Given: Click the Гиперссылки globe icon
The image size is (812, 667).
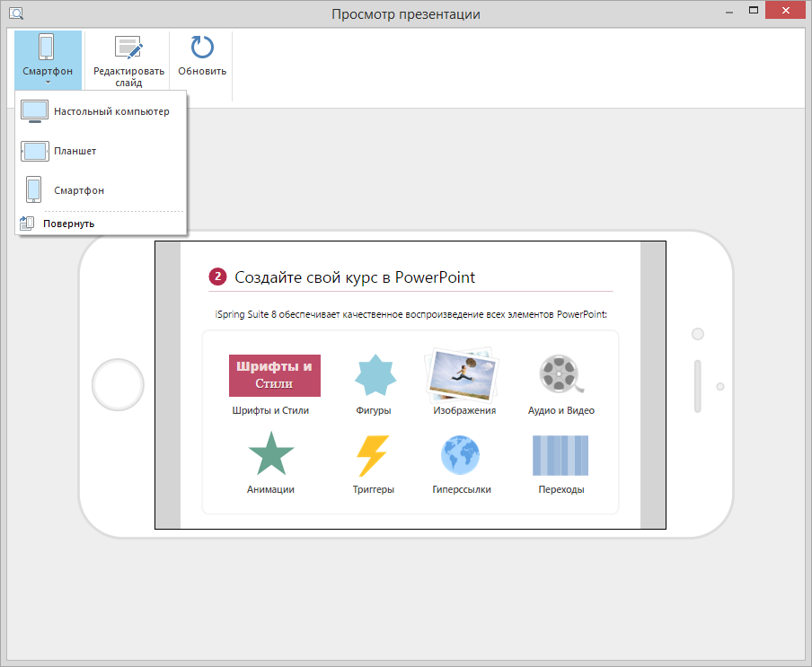Looking at the screenshot, I should 461,455.
